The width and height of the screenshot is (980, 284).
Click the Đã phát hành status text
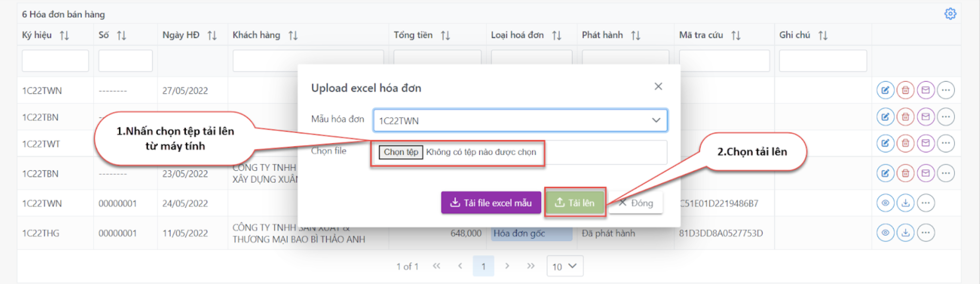click(x=608, y=233)
